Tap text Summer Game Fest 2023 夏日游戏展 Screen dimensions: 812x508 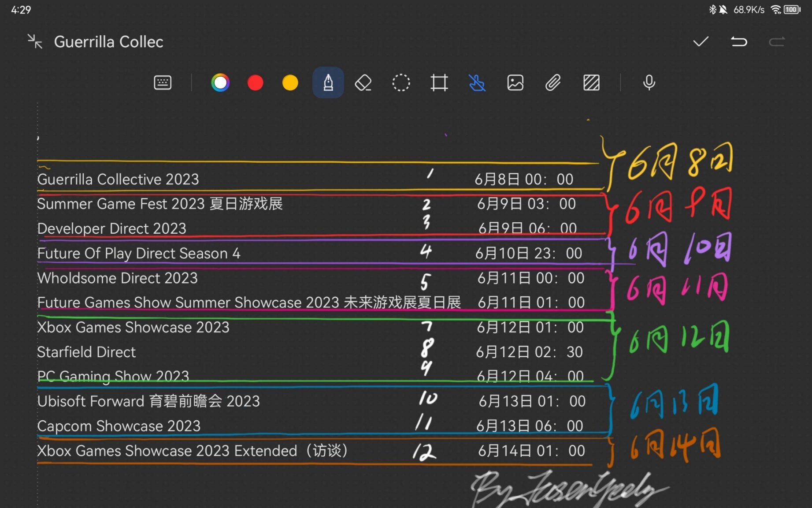tap(159, 204)
